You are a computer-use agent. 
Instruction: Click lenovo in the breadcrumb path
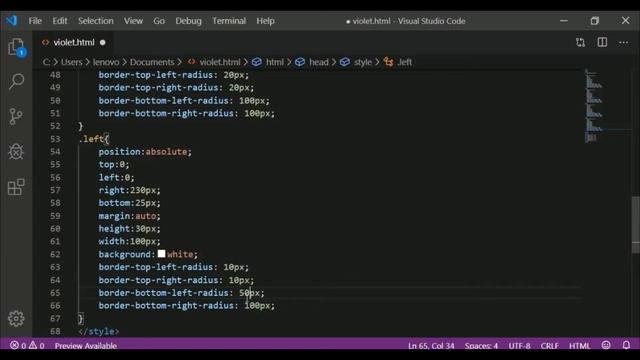(106, 62)
